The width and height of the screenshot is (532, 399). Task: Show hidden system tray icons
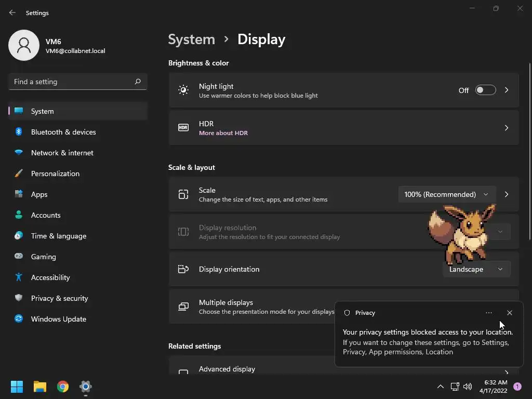tap(440, 387)
